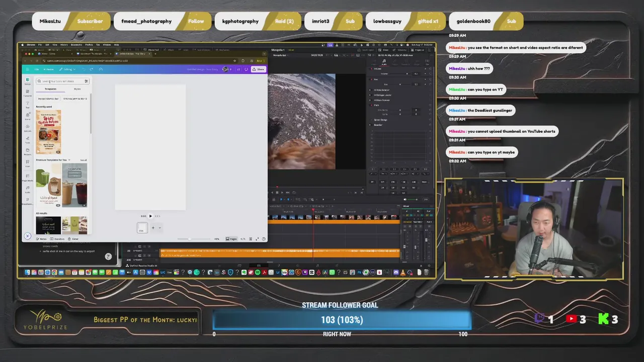Screen dimensions: 644x362
Task: Open the Audio panel in Canva sidebar
Action: point(28,189)
